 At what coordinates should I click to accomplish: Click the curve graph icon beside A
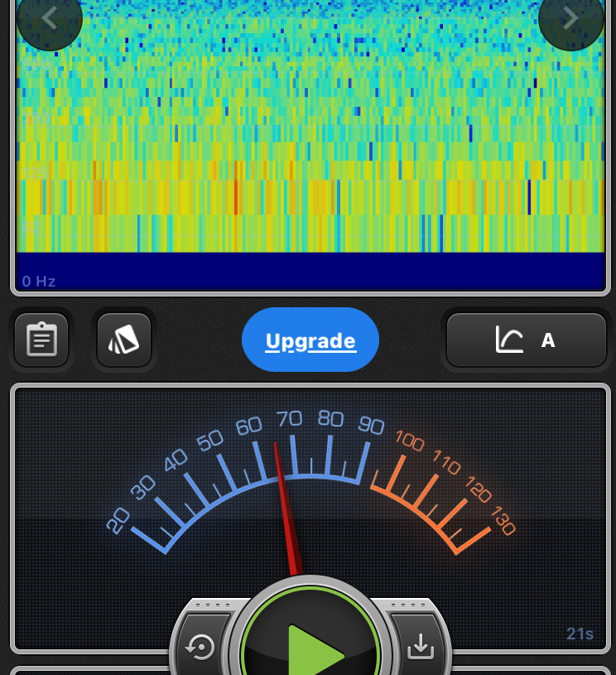(509, 340)
